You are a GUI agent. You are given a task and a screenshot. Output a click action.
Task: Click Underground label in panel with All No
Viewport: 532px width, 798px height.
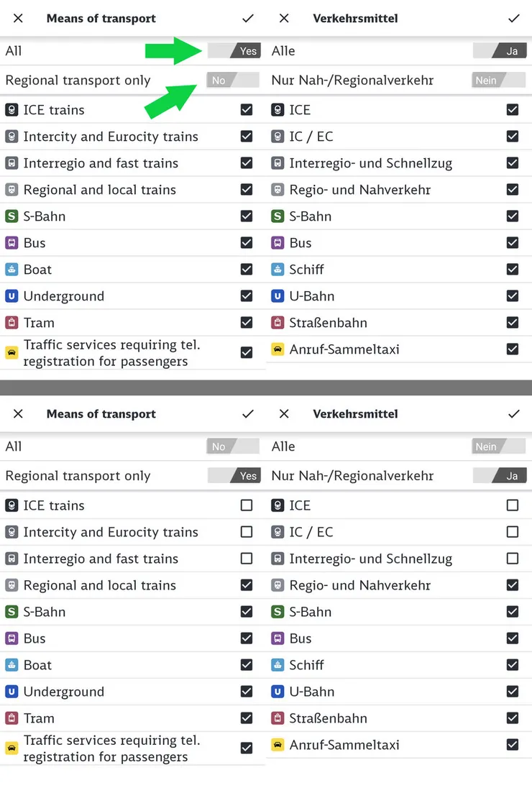63,692
